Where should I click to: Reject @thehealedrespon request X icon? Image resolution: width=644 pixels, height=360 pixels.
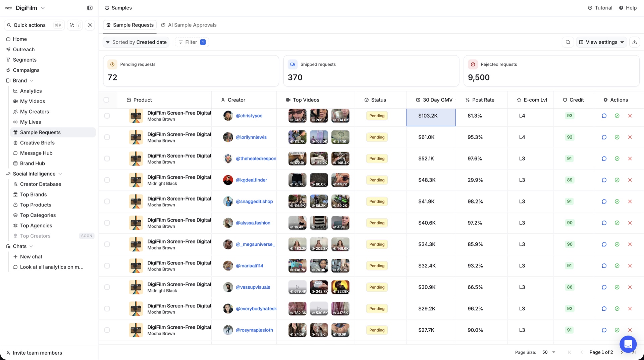click(x=630, y=159)
